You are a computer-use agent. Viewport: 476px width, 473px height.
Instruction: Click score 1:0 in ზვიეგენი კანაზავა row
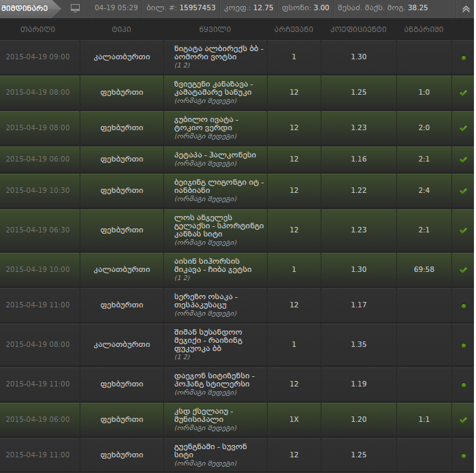click(x=424, y=93)
